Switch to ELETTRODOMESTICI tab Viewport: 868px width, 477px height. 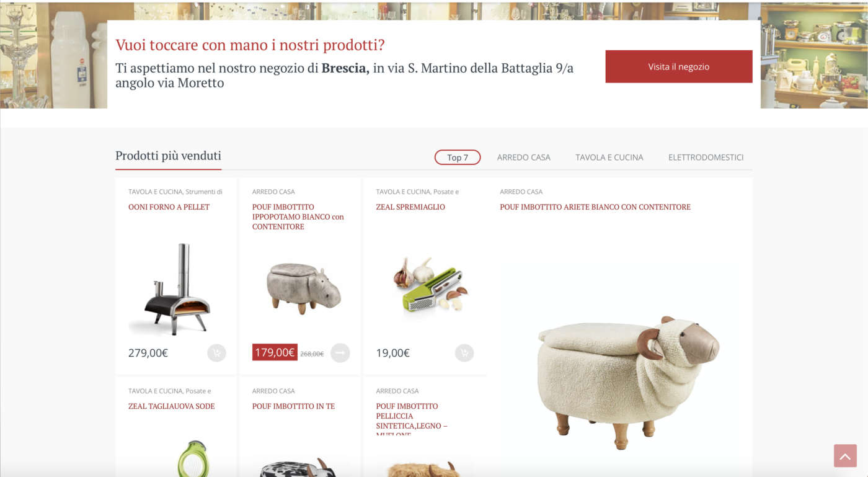tap(706, 158)
